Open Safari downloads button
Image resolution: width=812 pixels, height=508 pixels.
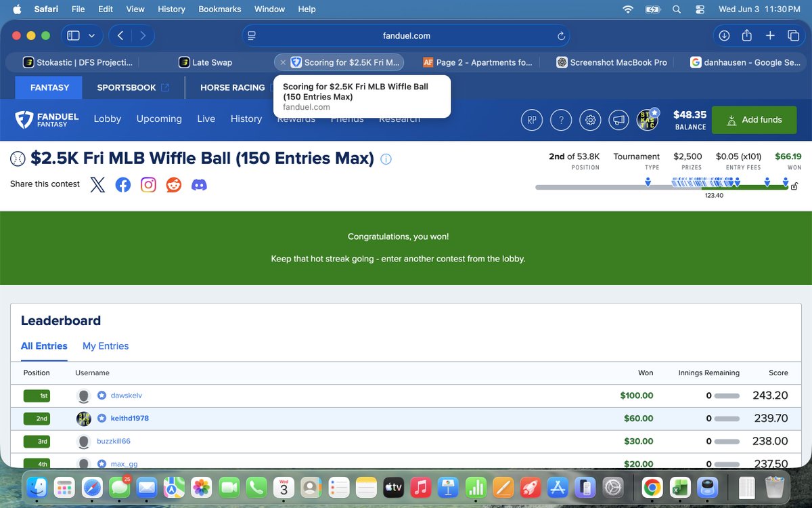[724, 36]
